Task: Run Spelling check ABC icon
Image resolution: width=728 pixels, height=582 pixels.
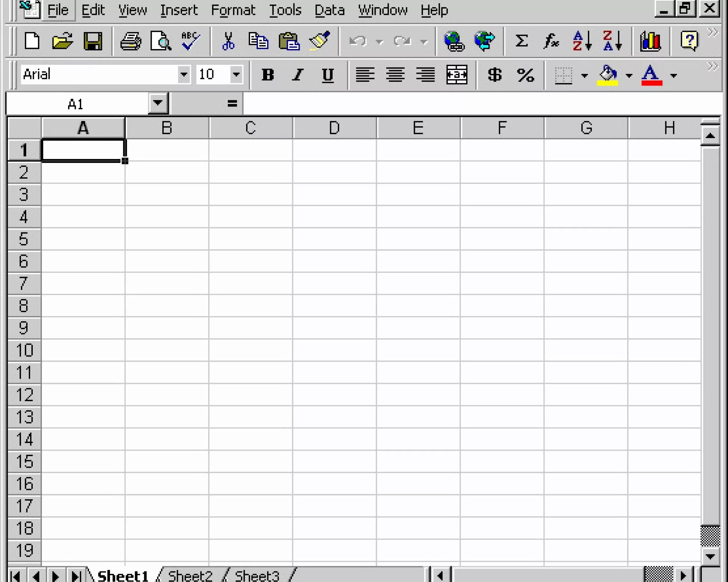Action: pyautogui.click(x=191, y=41)
